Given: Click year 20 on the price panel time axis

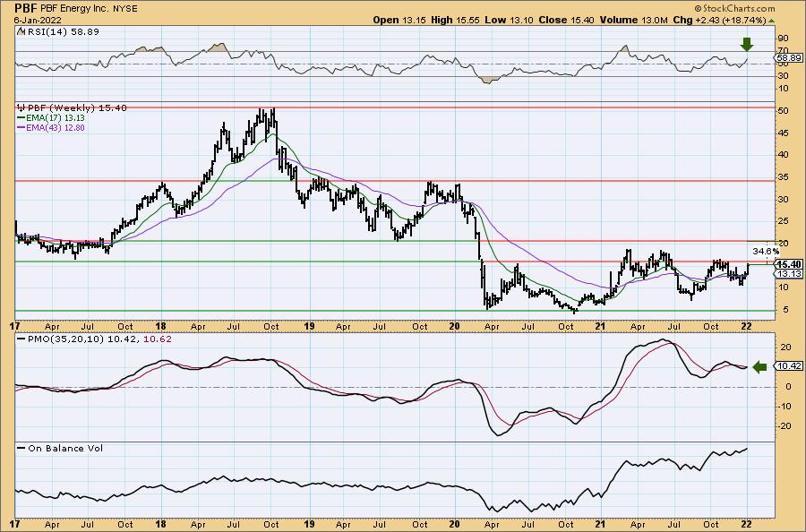Looking at the screenshot, I should click(x=454, y=326).
